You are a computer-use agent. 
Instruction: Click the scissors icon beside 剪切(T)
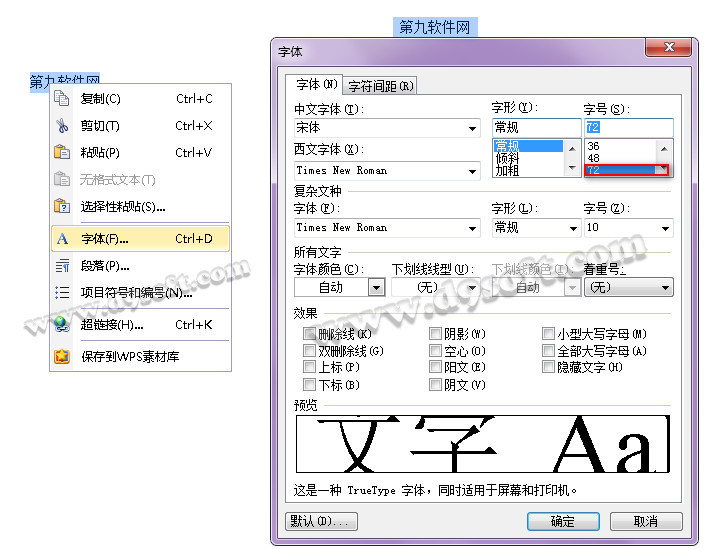(x=62, y=125)
